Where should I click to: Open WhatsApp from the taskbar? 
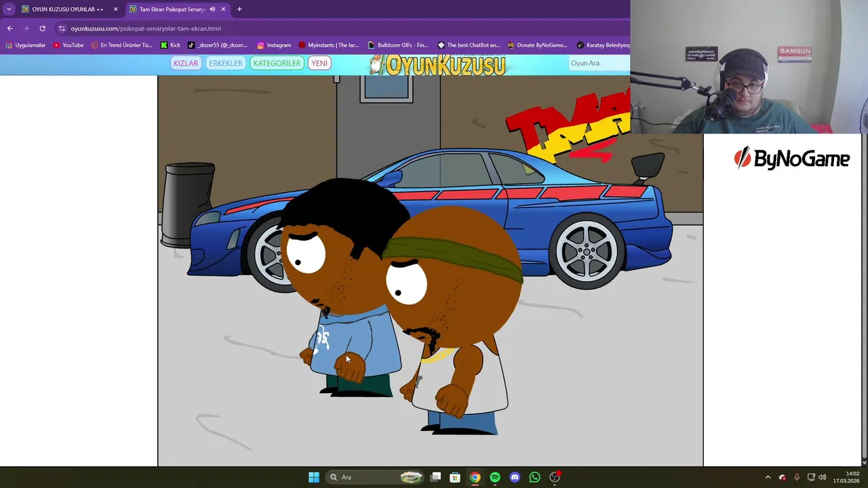point(534,477)
